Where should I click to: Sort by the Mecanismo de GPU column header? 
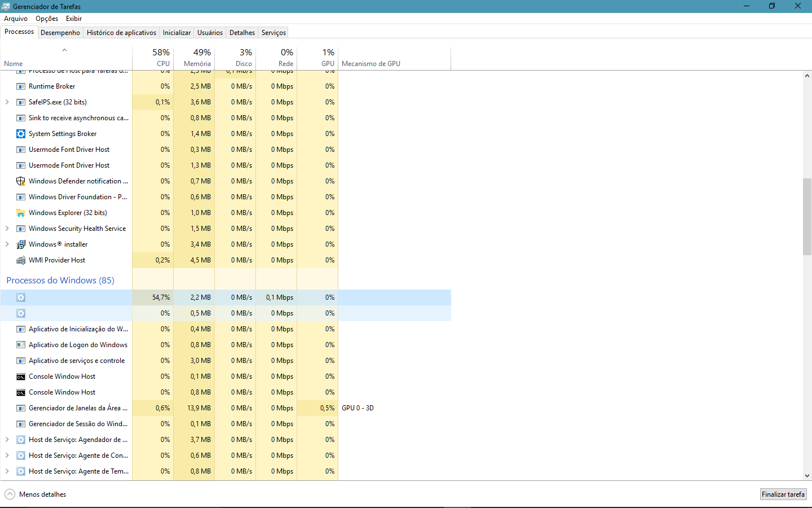pos(395,58)
